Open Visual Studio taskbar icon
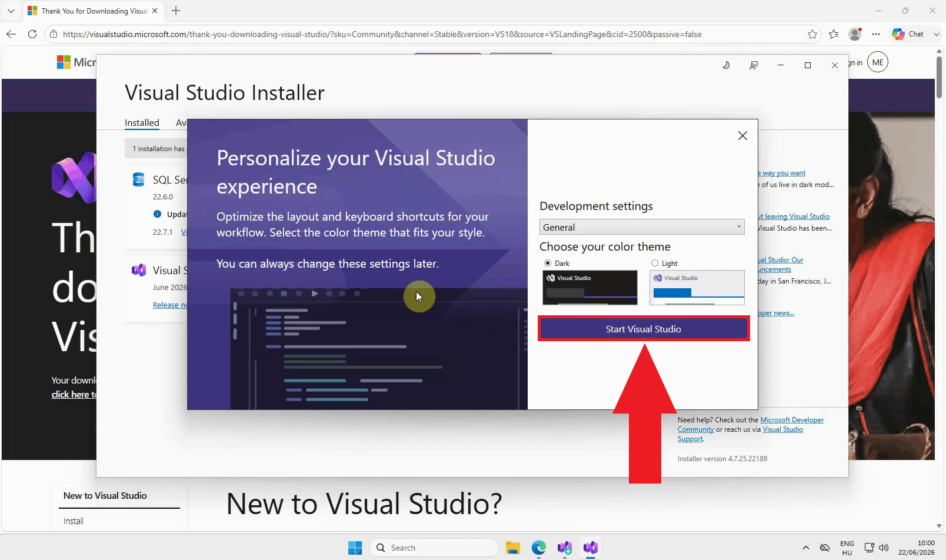Screen dimensions: 946x560 [x=591, y=548]
